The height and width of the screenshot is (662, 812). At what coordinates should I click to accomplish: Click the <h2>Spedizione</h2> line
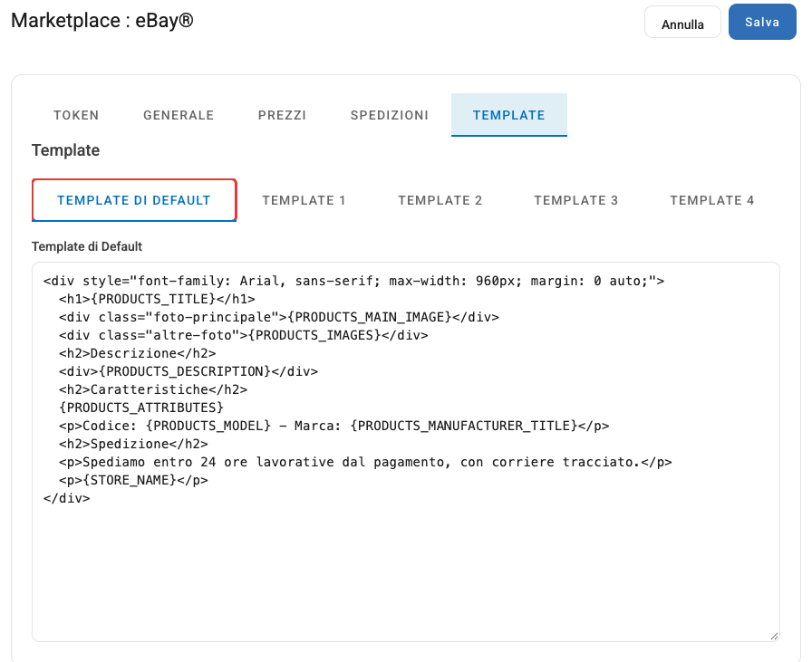pyautogui.click(x=133, y=444)
